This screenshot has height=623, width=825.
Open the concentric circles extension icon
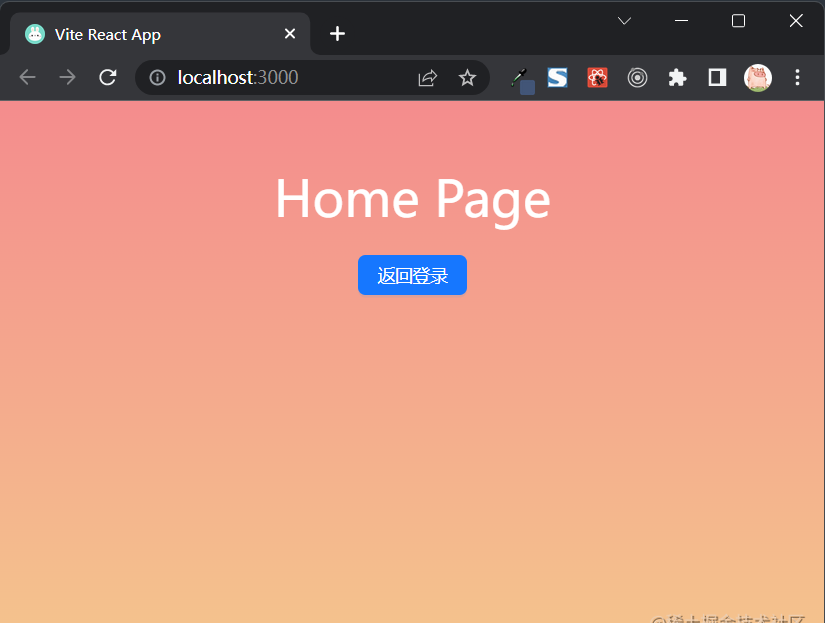click(x=637, y=78)
